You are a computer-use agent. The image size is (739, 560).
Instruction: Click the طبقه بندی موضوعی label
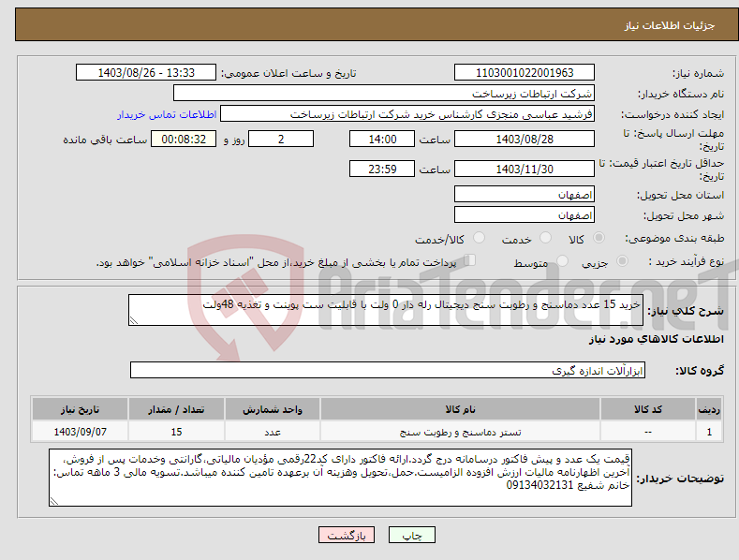tap(674, 238)
